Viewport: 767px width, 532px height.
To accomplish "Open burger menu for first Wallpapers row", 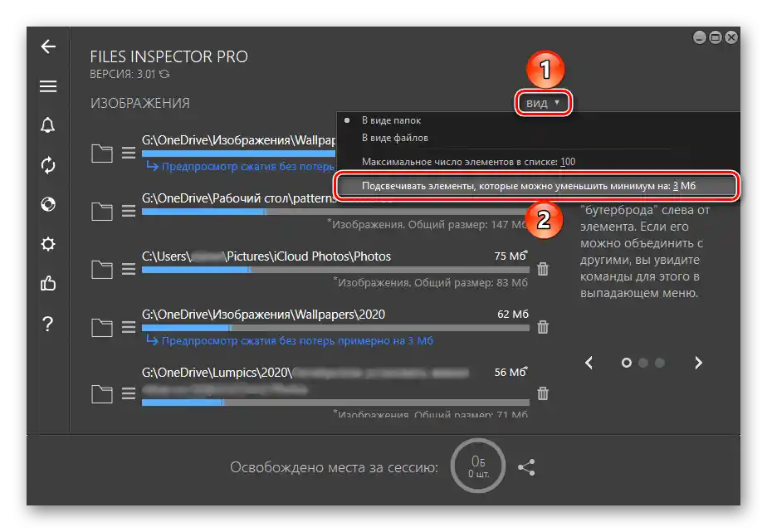I will click(x=129, y=153).
